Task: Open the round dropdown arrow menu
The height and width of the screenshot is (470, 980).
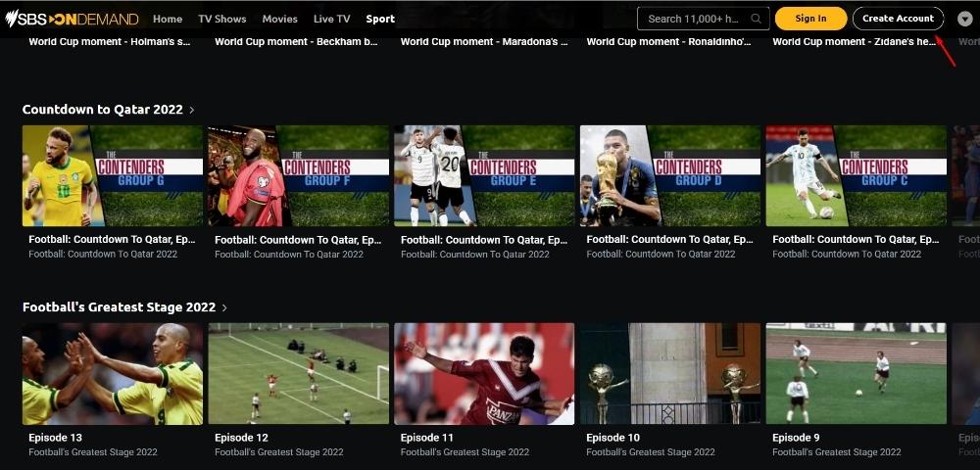Action: [964, 19]
